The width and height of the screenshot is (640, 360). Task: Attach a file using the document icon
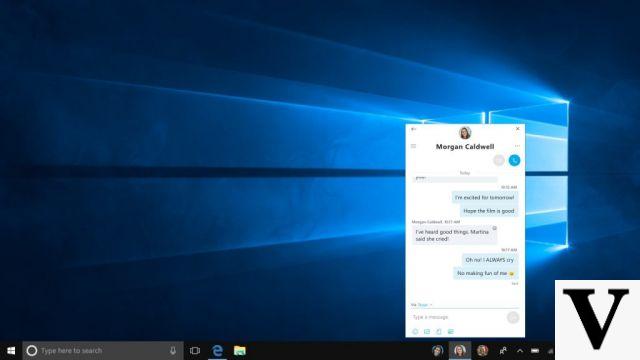[439, 331]
